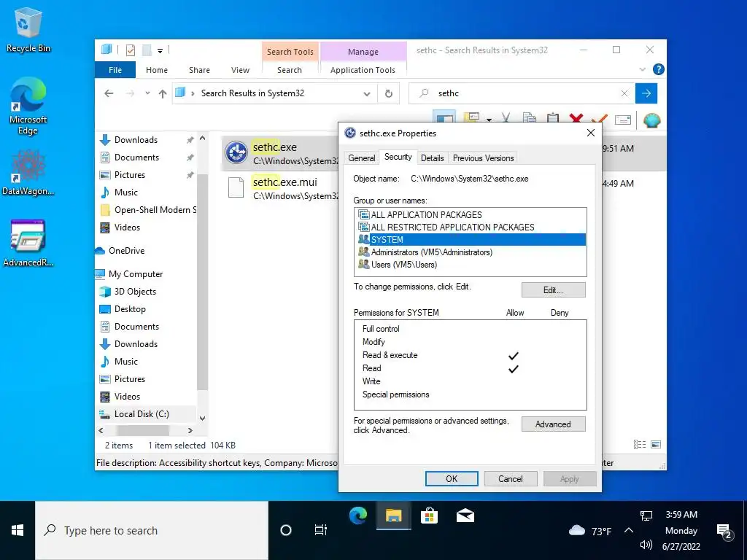Open the Mail app from the taskbar
Viewport: 747px width, 560px height.
[465, 516]
